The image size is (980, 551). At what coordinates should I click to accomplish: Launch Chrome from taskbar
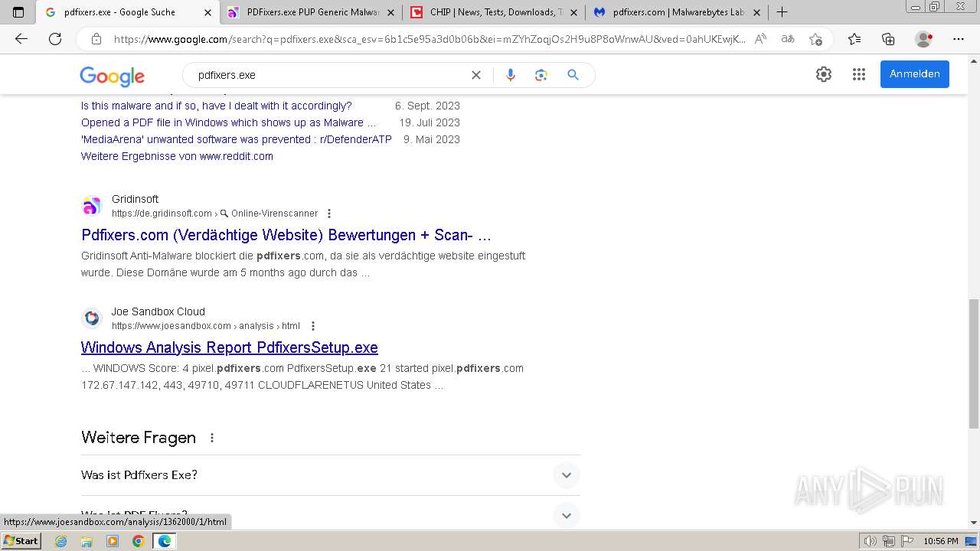click(138, 541)
